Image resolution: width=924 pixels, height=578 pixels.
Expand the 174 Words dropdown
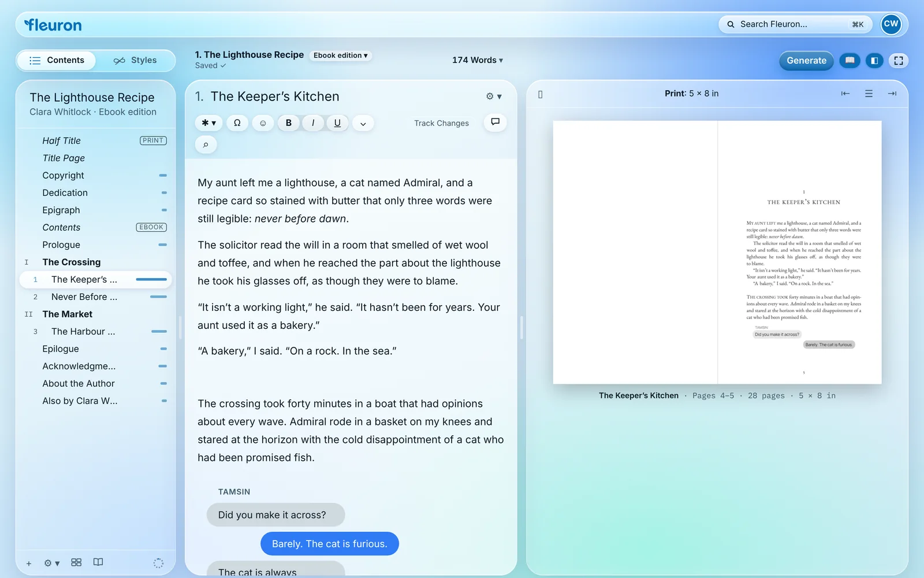[478, 60]
